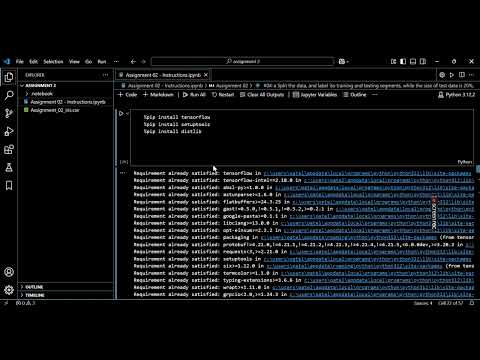The width and height of the screenshot is (480, 360).
Task: Open Run and Debug view
Action: coord(9,131)
